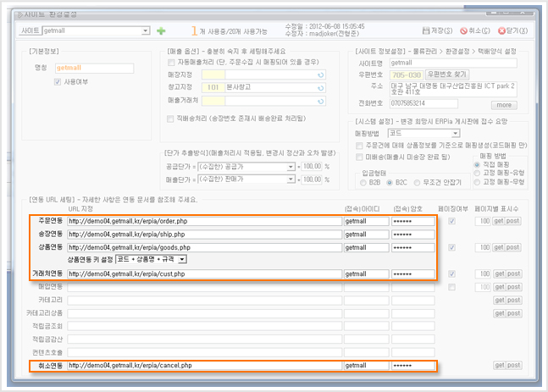Toggle the 사용여부 checkbox
Viewport: 548px width, 392px height.
[x=58, y=82]
